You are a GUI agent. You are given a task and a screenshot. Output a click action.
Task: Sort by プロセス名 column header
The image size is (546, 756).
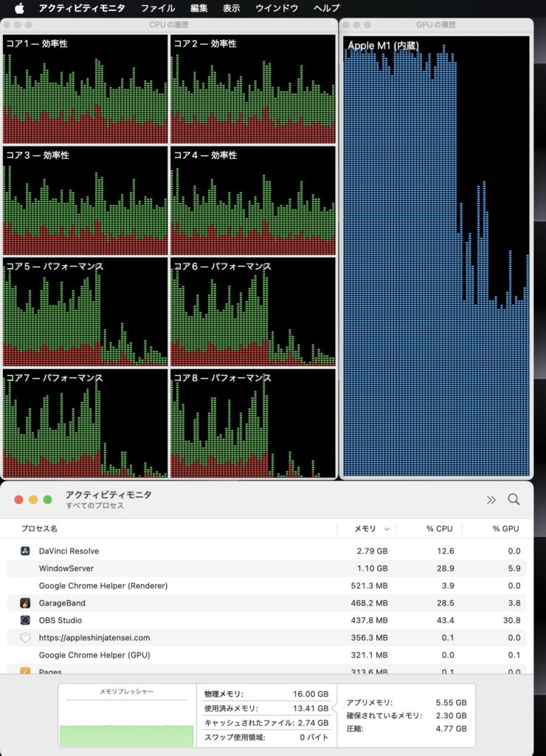tap(39, 529)
